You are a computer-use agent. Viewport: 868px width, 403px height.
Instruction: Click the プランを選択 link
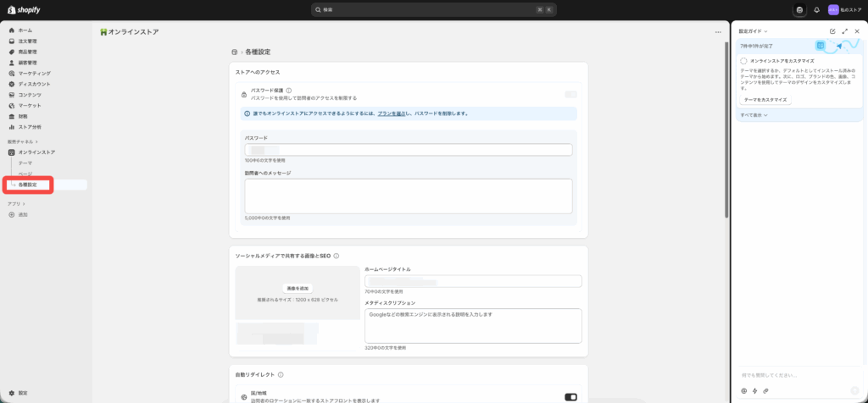pos(391,113)
